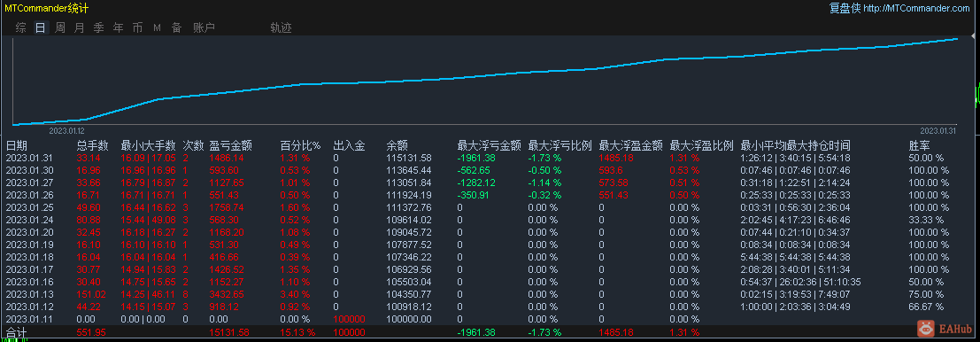The height and width of the screenshot is (342, 980).
Task: Switch to the M tab
Action: pyautogui.click(x=157, y=27)
